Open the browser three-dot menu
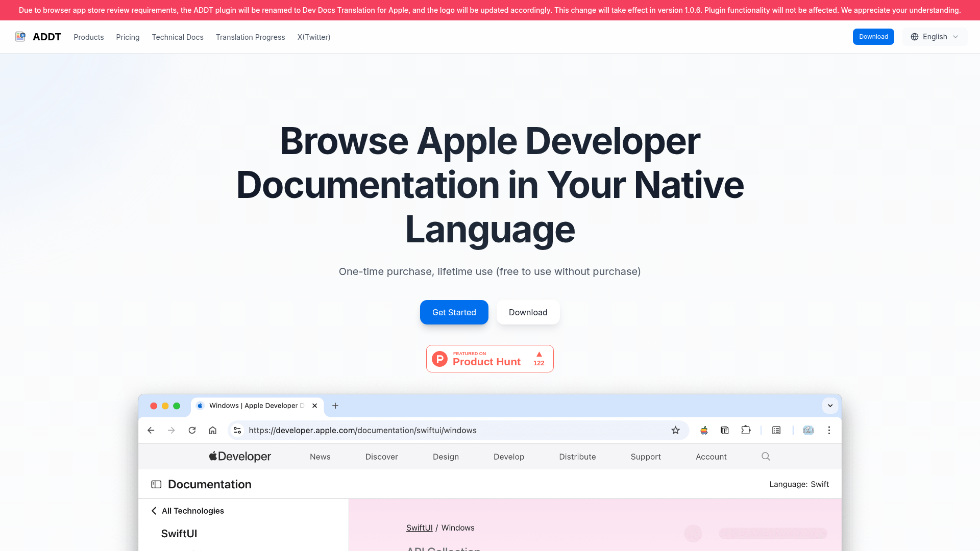Screen dimensions: 980x551 pyautogui.click(x=829, y=431)
